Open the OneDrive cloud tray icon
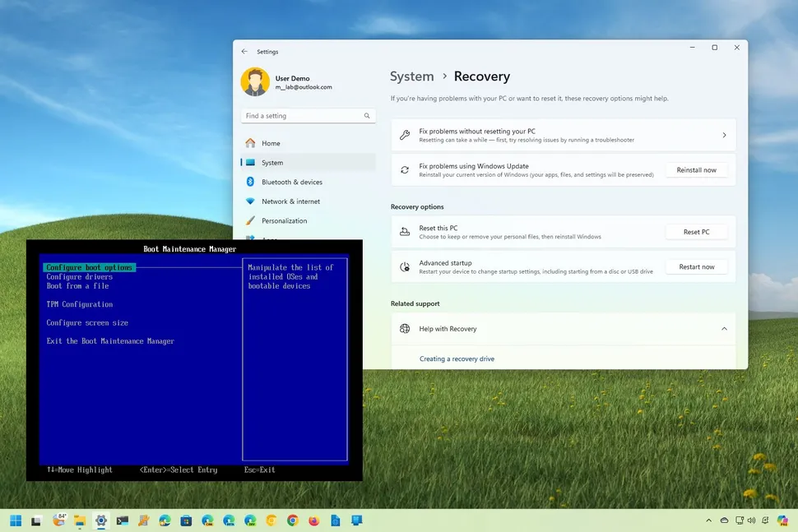The image size is (798, 532). 724,520
